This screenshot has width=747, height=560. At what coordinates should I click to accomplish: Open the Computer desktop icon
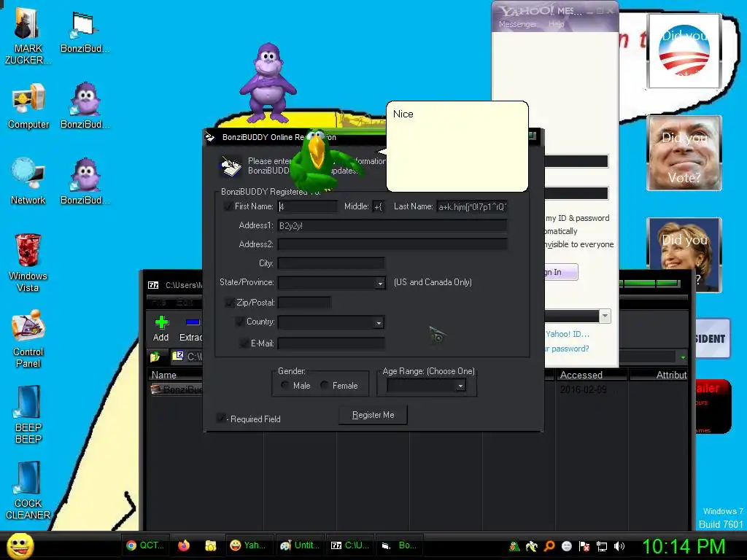click(28, 106)
